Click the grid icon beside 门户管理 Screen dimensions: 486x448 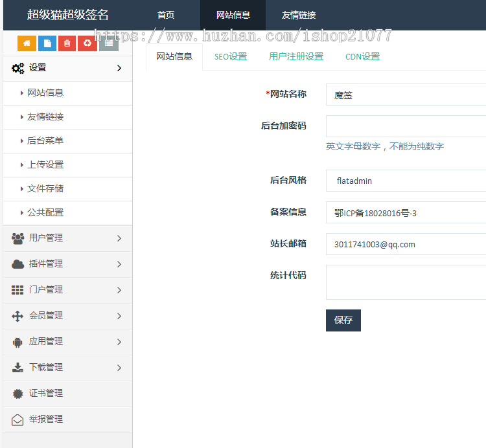17,290
